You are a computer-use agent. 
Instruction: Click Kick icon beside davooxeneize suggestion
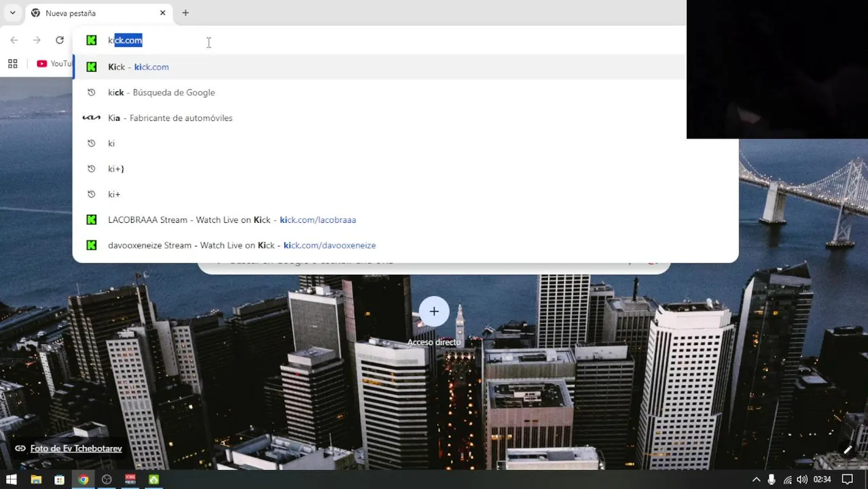92,245
